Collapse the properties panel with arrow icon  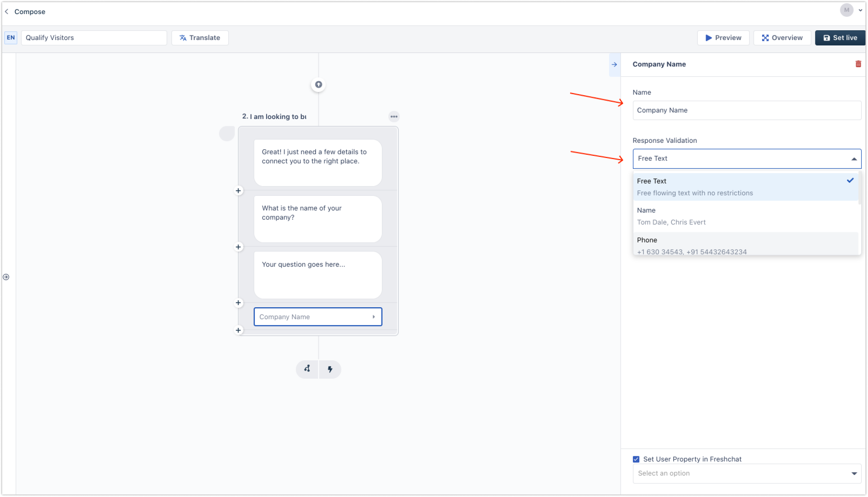(614, 65)
